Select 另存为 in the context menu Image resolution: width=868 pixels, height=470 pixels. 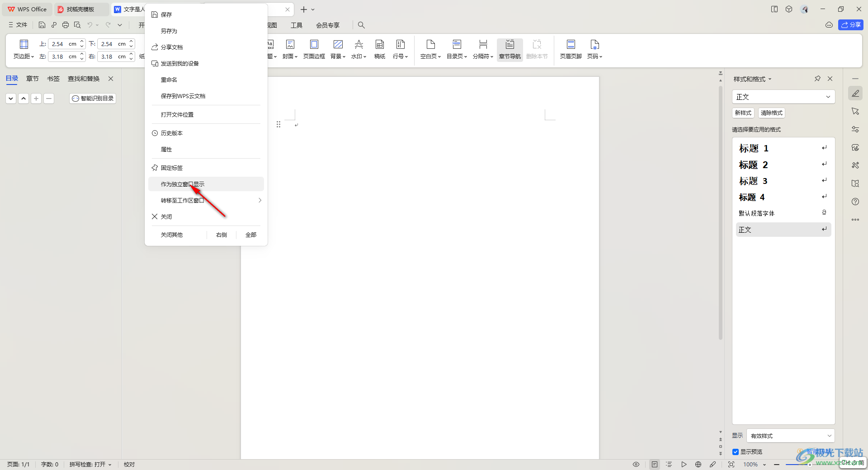(206, 31)
